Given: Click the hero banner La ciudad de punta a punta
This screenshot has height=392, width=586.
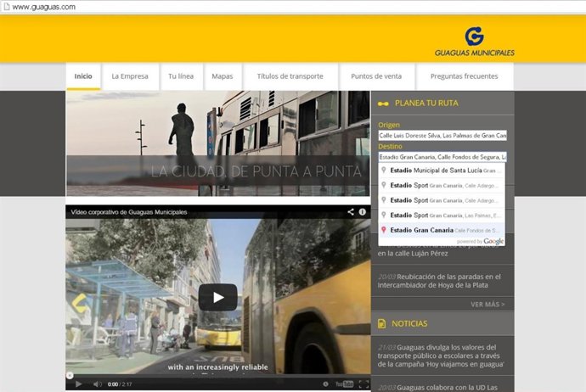Looking at the screenshot, I should point(218,143).
